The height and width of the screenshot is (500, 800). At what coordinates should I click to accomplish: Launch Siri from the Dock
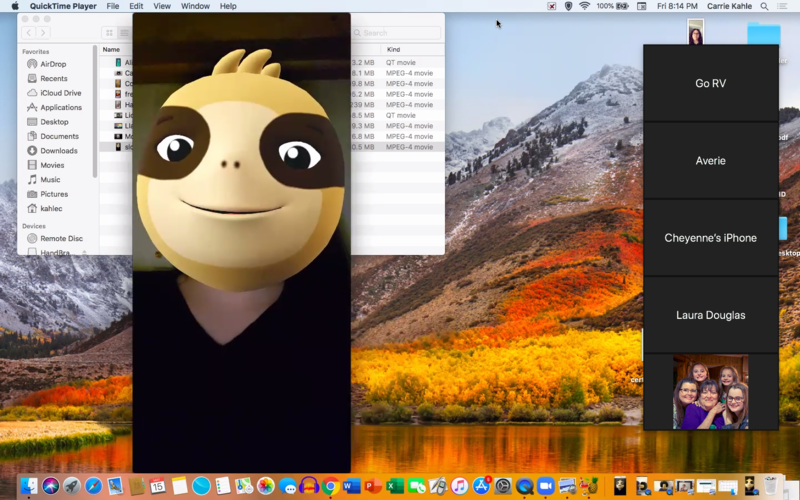pyautogui.click(x=51, y=486)
